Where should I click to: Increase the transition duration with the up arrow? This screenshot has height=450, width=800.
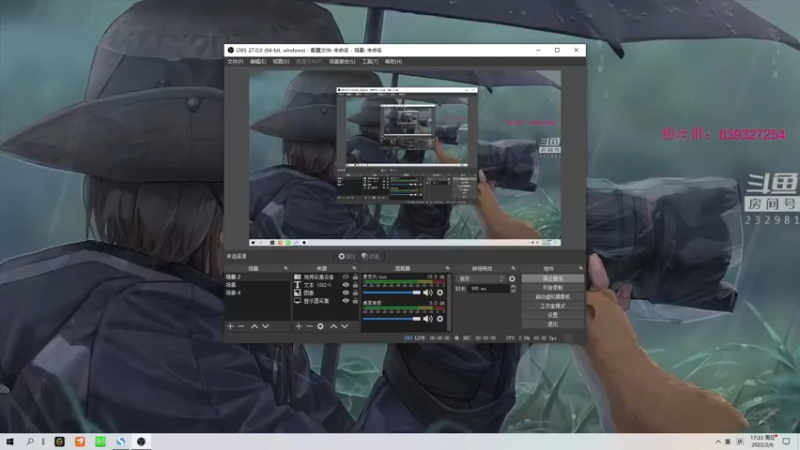pyautogui.click(x=513, y=286)
